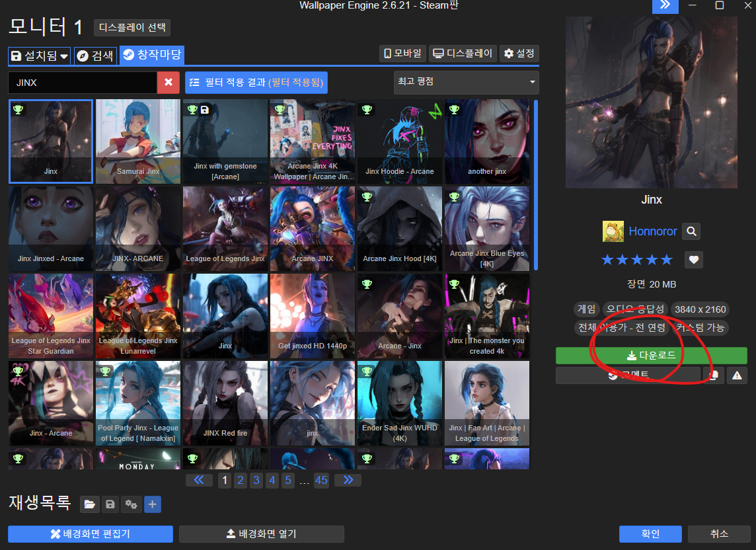Screen dimensions: 756x550
Task: Select the another jinx thumbnail
Action: (x=487, y=141)
